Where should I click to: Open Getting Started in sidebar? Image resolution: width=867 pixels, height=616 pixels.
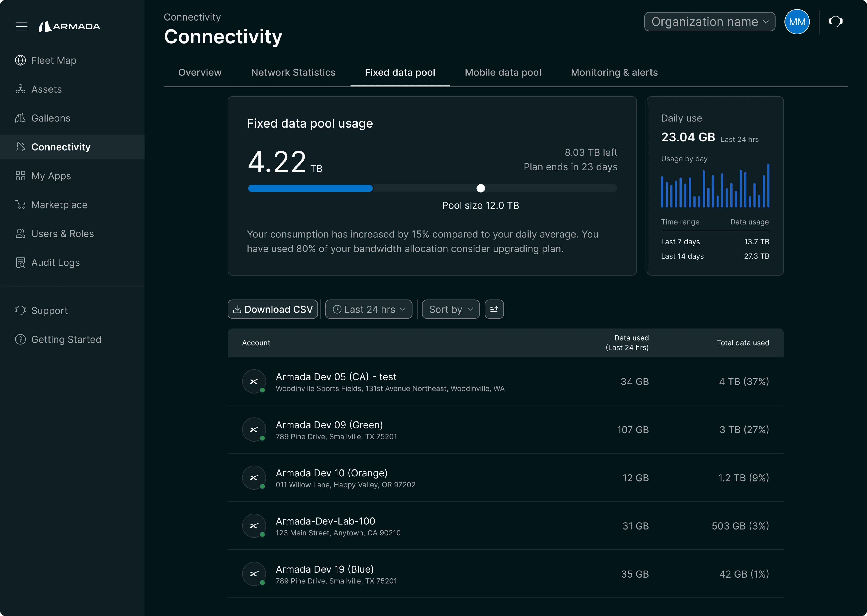66,339
